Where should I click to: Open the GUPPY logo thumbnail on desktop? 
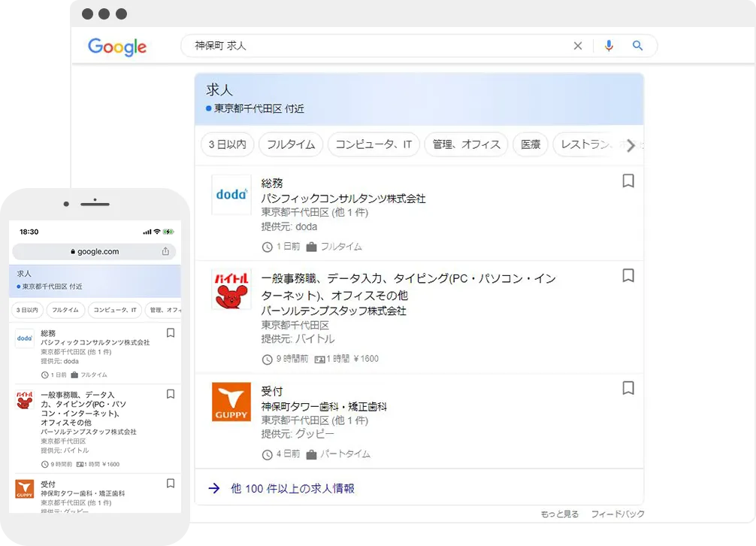point(231,402)
